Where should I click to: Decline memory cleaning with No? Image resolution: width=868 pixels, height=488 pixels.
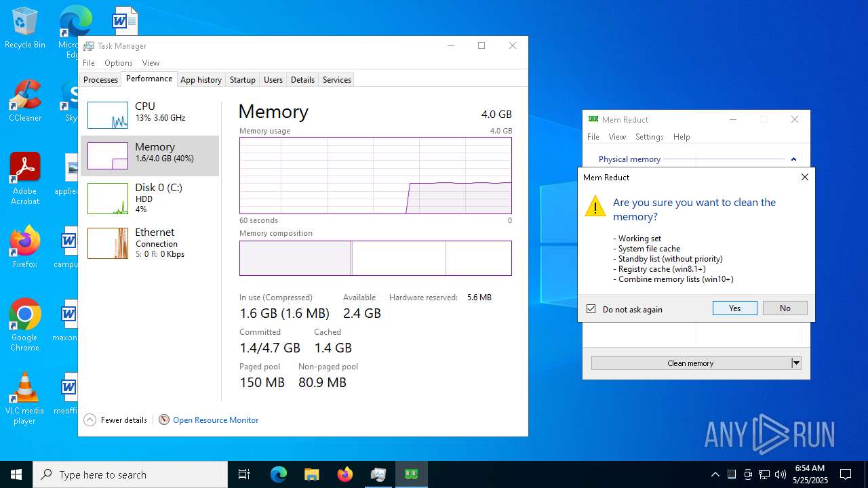pyautogui.click(x=785, y=308)
